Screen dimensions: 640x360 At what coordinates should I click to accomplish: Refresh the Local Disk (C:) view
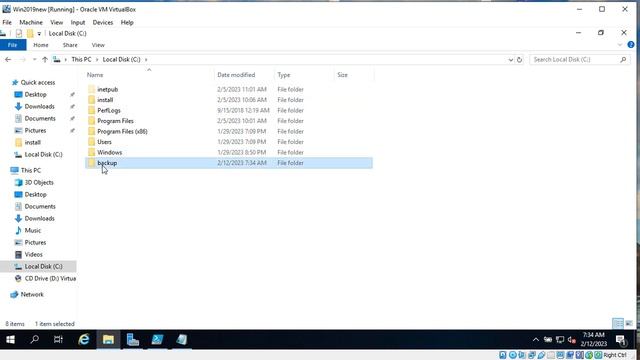[x=519, y=60]
